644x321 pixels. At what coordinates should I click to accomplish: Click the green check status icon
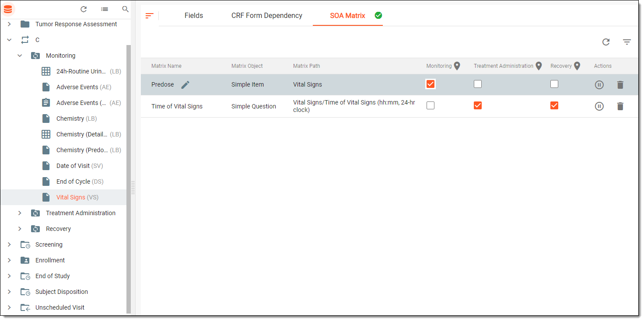click(378, 15)
